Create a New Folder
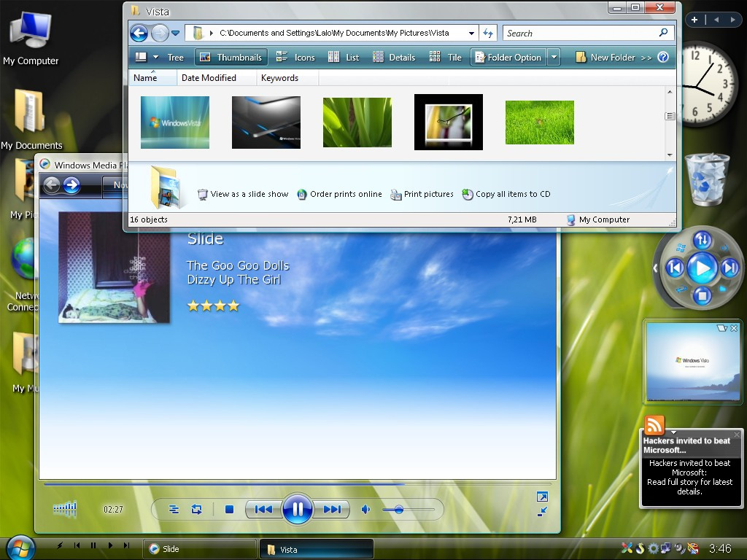 pyautogui.click(x=605, y=58)
